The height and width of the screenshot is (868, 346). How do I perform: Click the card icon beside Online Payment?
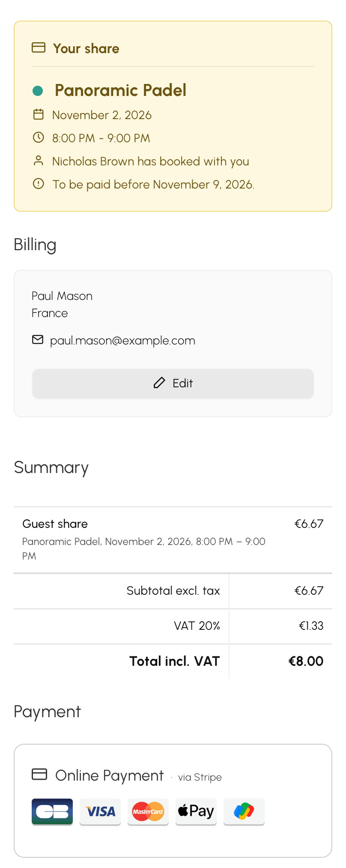pyautogui.click(x=39, y=775)
